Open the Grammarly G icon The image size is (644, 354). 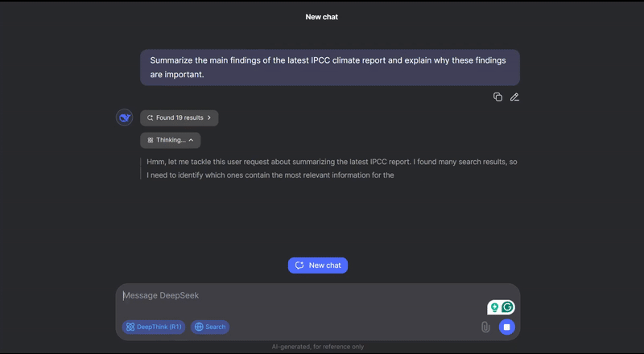point(508,307)
